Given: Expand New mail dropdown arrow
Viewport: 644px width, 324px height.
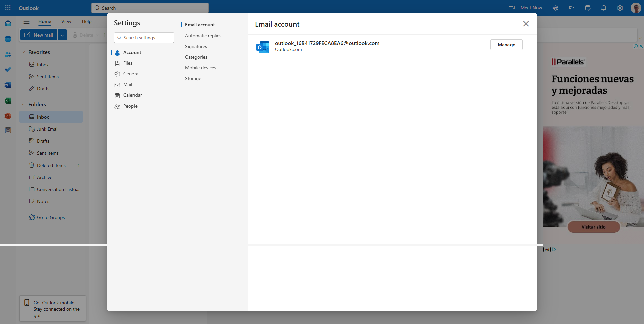Looking at the screenshot, I should pyautogui.click(x=62, y=35).
